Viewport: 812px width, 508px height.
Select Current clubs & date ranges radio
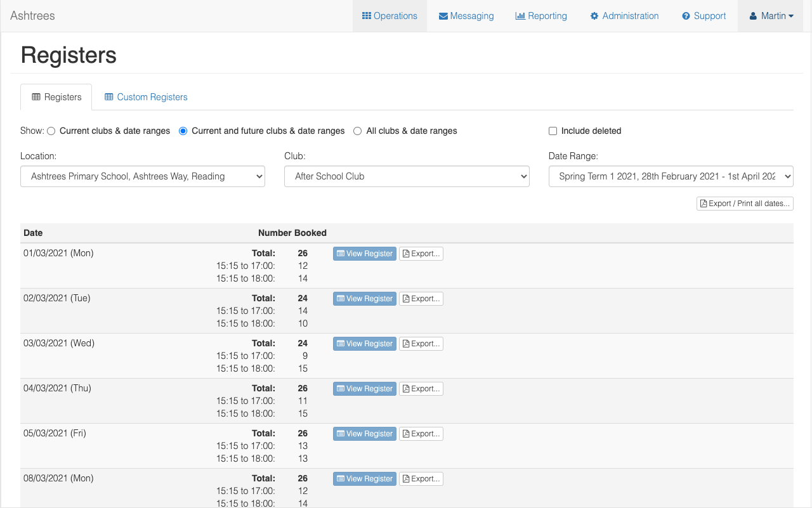[51, 131]
